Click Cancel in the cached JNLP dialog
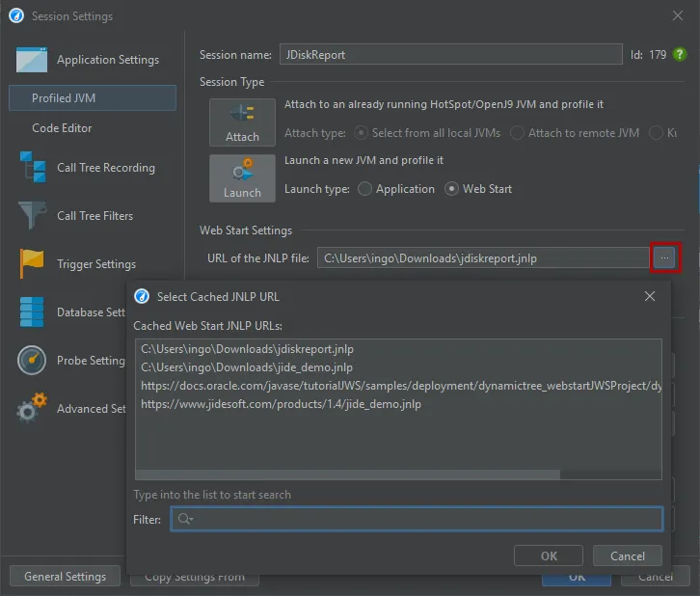 tap(628, 555)
